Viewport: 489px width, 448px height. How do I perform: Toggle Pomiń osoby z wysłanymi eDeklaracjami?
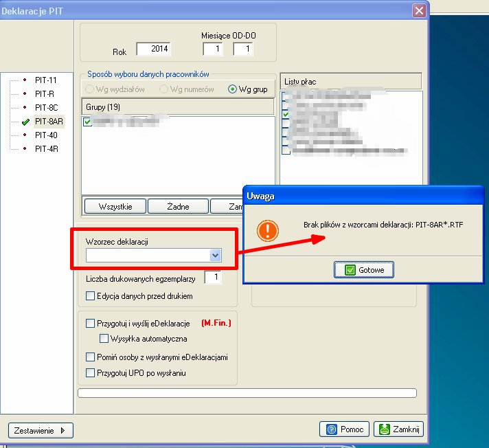91,357
